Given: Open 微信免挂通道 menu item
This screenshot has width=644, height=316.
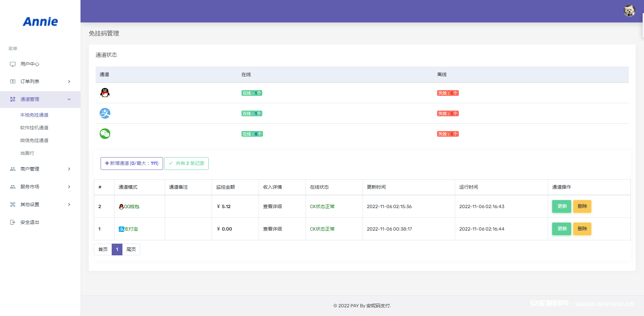Looking at the screenshot, I should coord(34,140).
